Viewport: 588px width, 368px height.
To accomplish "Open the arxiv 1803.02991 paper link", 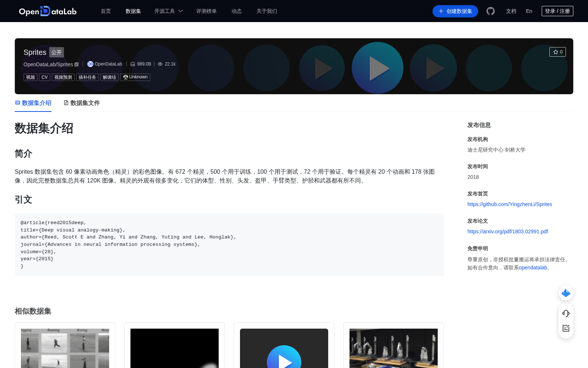I will (508, 231).
